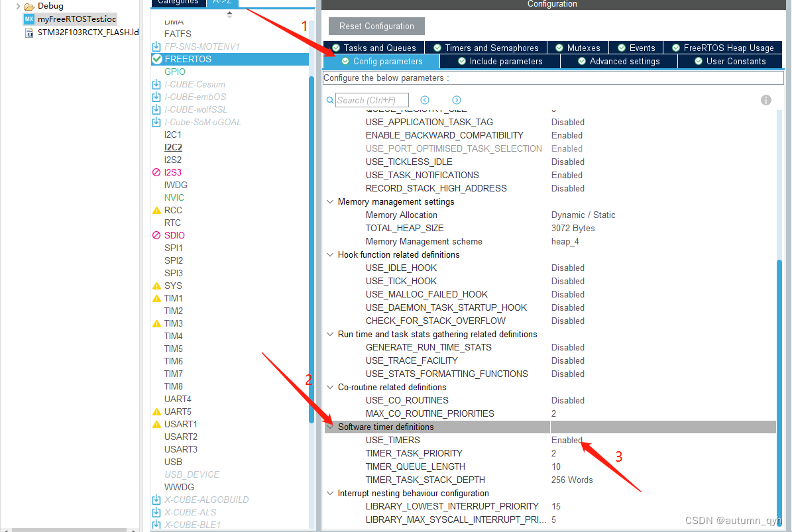The height and width of the screenshot is (532, 792).
Task: Click the backward search arrow in the search bar
Action: [x=425, y=99]
